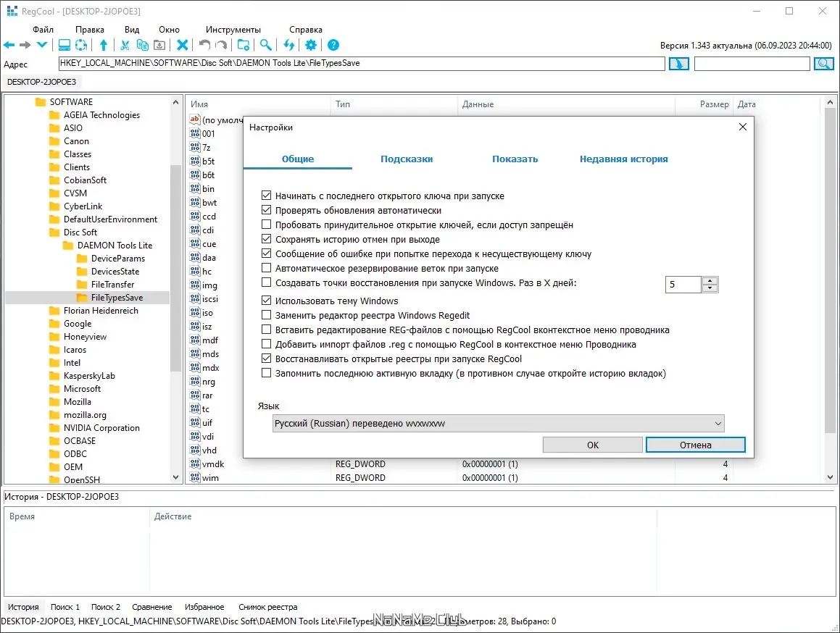Image resolution: width=840 pixels, height=633 pixels.
Task: Click the RegCool app icon in title bar
Action: pyautogui.click(x=12, y=11)
